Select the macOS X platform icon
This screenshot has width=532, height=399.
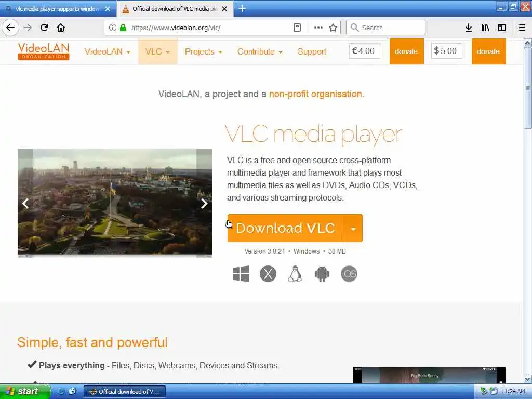click(268, 274)
